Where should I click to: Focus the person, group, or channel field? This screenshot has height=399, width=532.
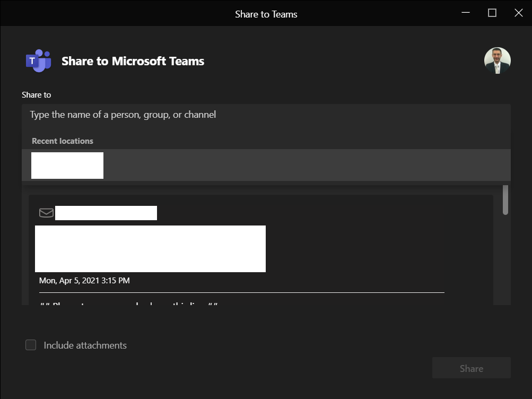[x=265, y=115]
